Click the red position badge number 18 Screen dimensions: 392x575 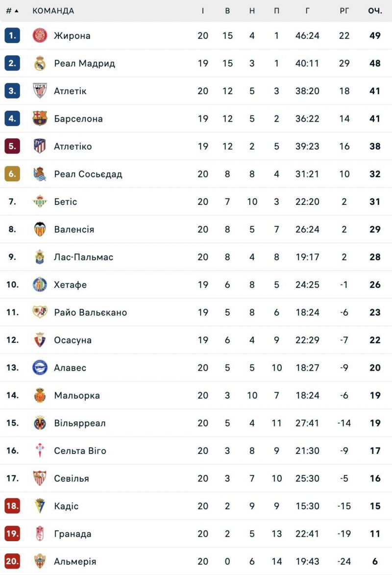12,506
